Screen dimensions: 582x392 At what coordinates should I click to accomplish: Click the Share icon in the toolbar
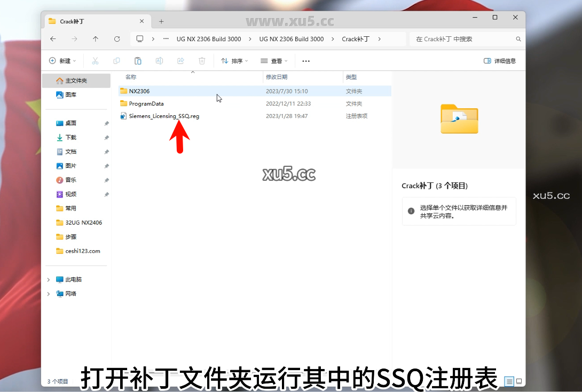point(180,61)
